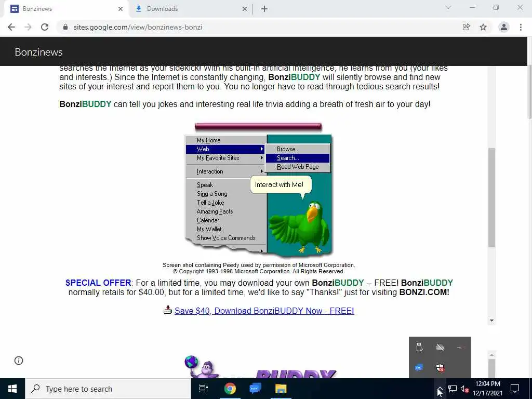Collapse the hidden tray icons chevron
The height and width of the screenshot is (399, 532).
pos(440,389)
